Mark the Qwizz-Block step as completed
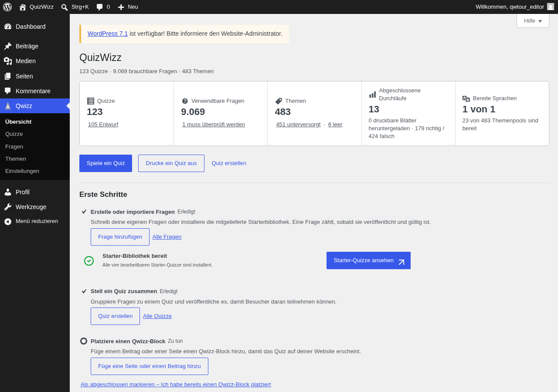 click(176, 384)
